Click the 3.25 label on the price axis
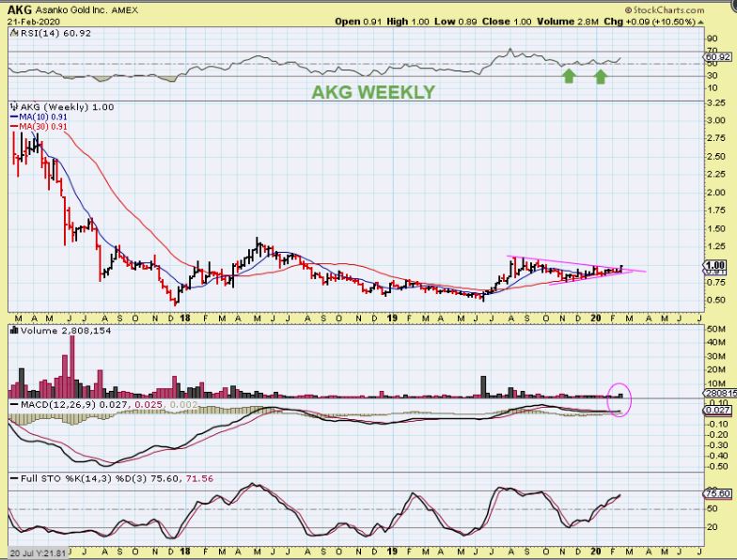Viewport: 737px width, 560px height. [716, 103]
